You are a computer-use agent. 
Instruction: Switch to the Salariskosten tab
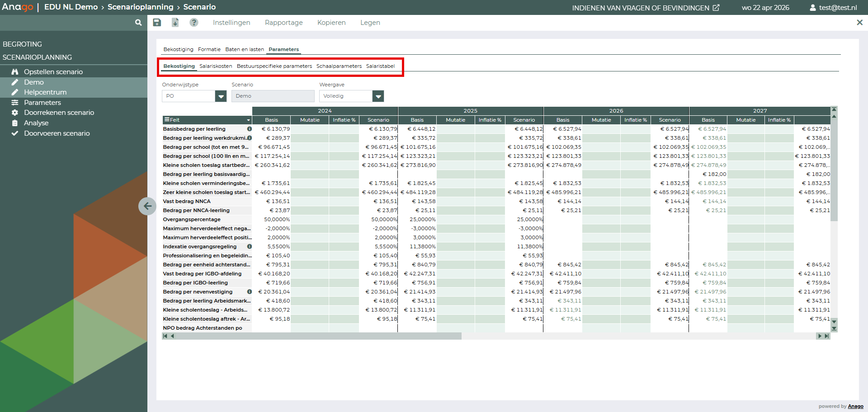point(216,66)
